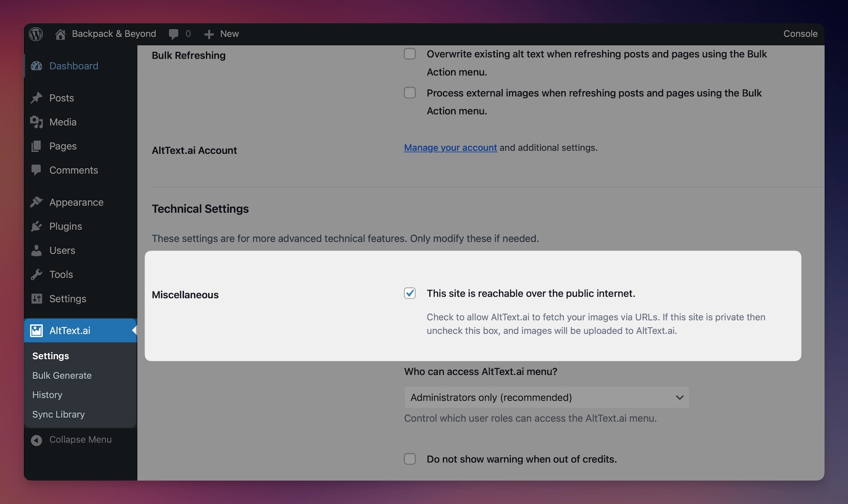Click the Tools wrench icon

[37, 275]
